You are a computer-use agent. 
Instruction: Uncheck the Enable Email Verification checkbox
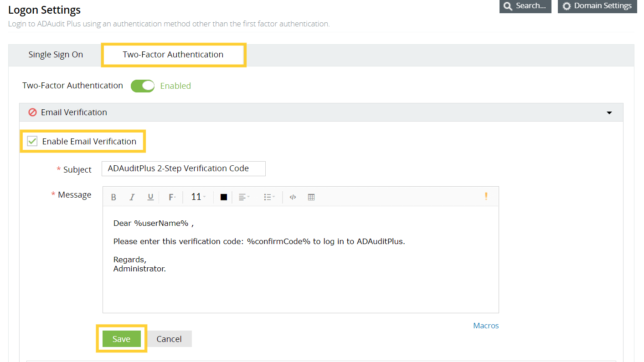(x=32, y=142)
